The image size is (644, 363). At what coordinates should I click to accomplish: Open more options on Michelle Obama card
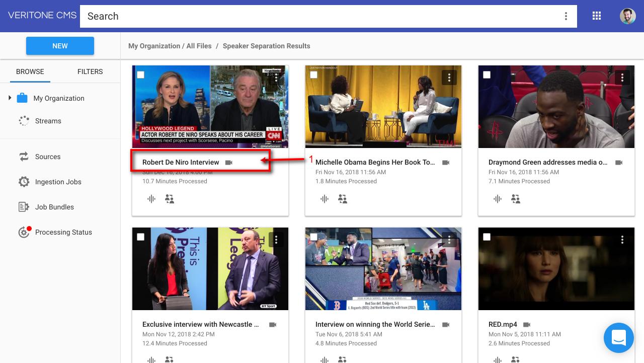pyautogui.click(x=449, y=78)
